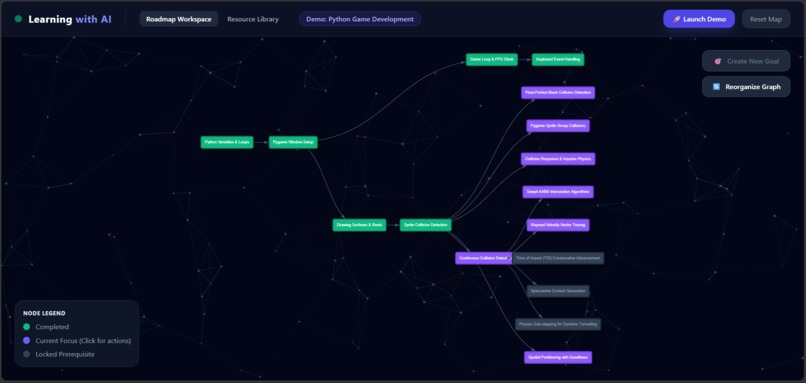Switch to the Roadmap Workspace tab
The width and height of the screenshot is (806, 383).
(x=179, y=19)
